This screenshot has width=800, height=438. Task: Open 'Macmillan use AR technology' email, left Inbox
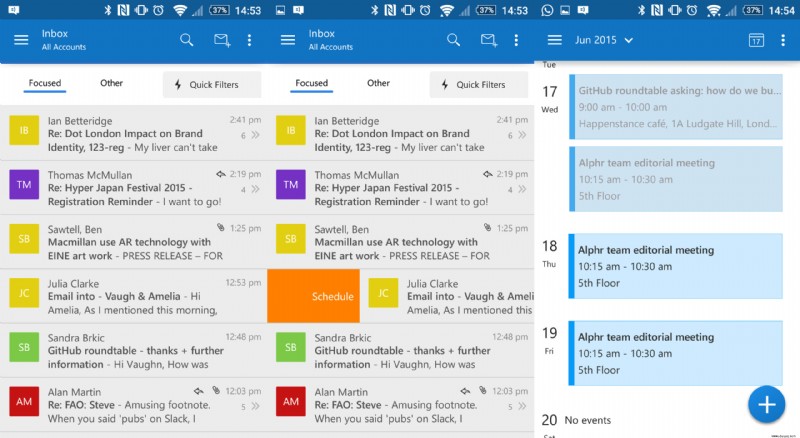[x=133, y=242]
